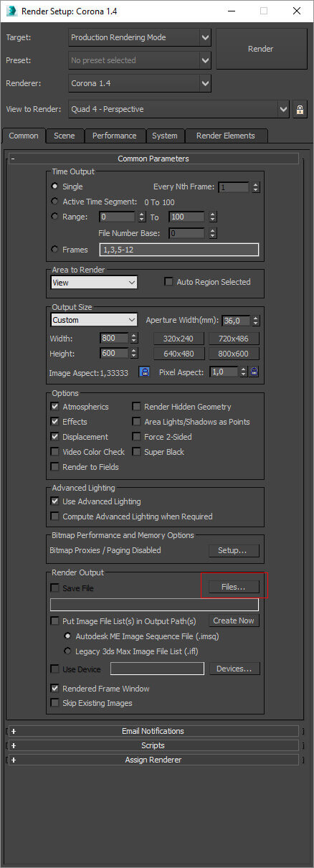
Task: Expand the Email Notifications rollout
Action: 153,731
